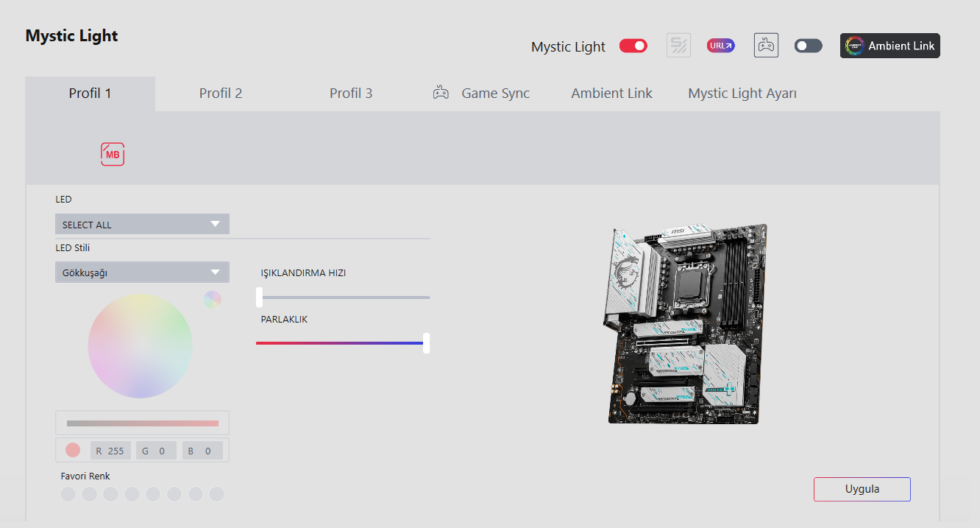Image resolution: width=980 pixels, height=528 pixels.
Task: Turn off the Mystic Light red toggle
Action: (633, 46)
